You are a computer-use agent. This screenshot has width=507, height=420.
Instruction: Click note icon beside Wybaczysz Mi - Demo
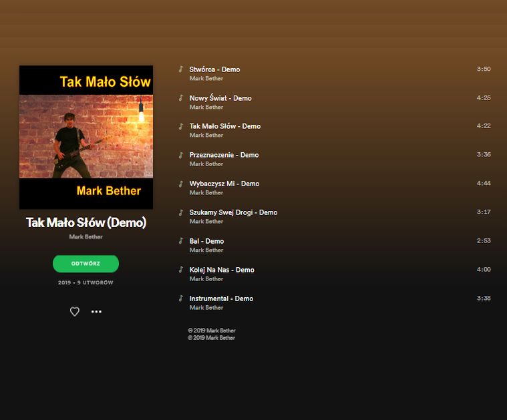[x=180, y=184]
